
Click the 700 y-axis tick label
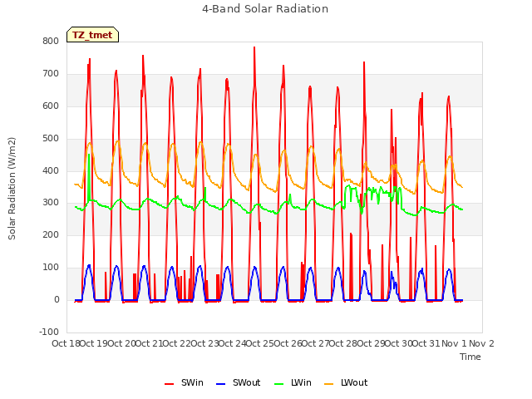pos(51,74)
